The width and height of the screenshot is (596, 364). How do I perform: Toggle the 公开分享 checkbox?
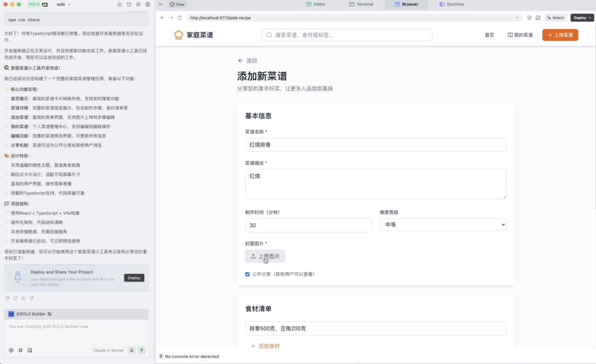pyautogui.click(x=247, y=274)
